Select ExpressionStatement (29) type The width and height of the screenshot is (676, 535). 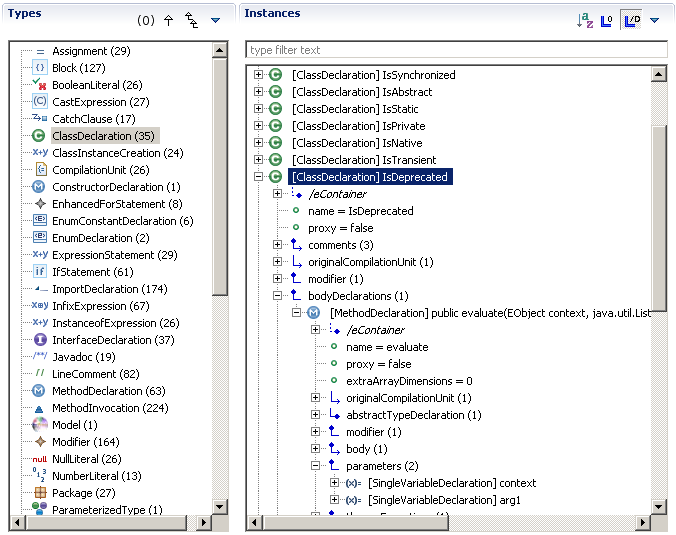115,255
